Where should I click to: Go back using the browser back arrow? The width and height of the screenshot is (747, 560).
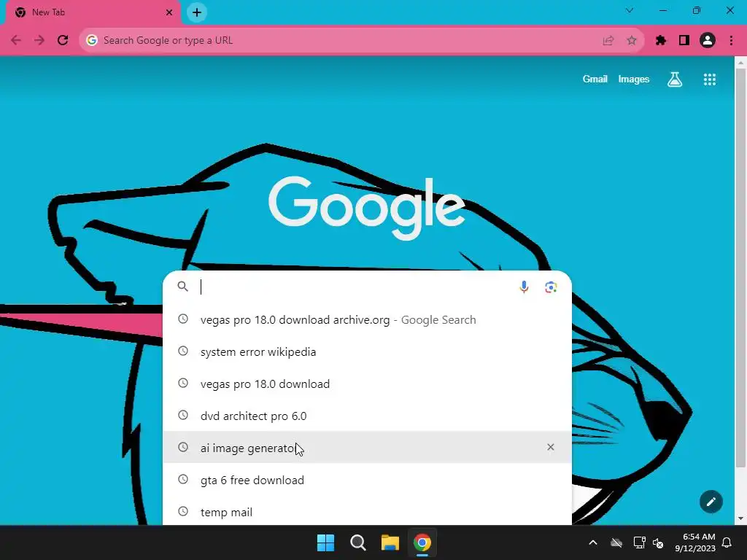[16, 41]
